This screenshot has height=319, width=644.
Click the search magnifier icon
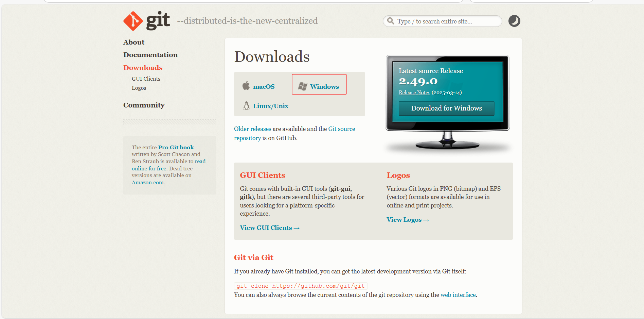coord(391,21)
